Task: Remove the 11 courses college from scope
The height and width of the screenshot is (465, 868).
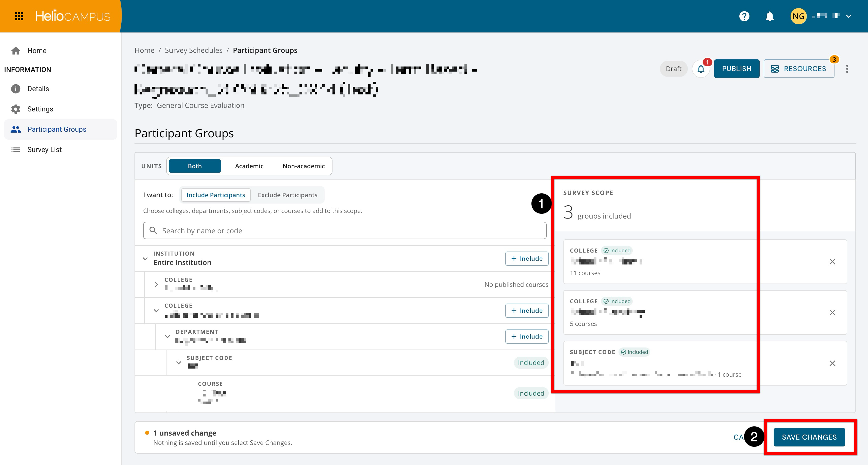Action: [832, 262]
